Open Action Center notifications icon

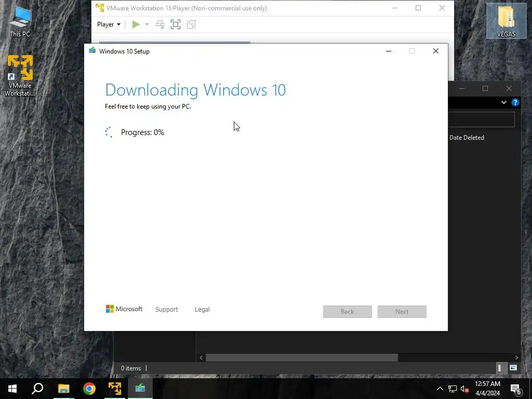coord(516,389)
